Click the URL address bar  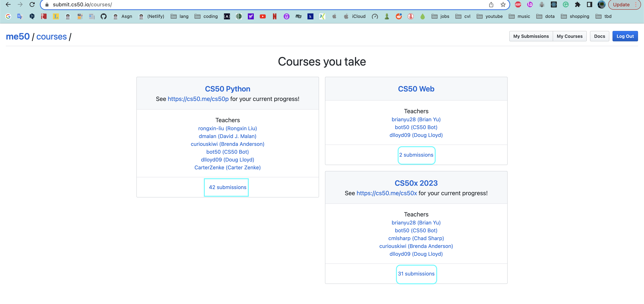(250, 4)
